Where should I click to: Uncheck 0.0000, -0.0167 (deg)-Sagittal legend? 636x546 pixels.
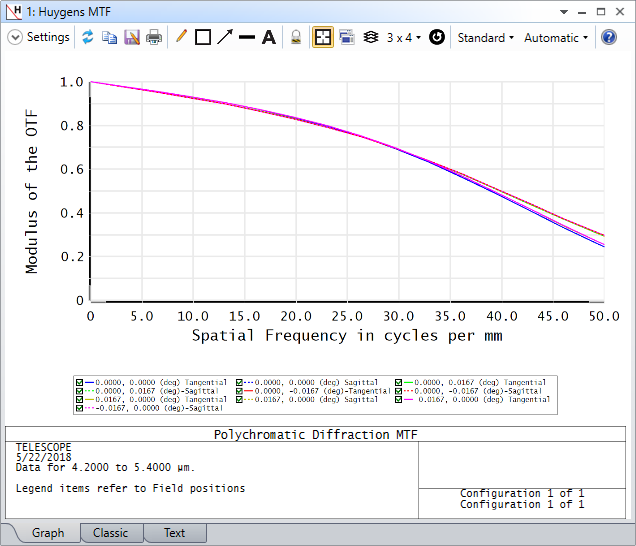tap(399, 391)
